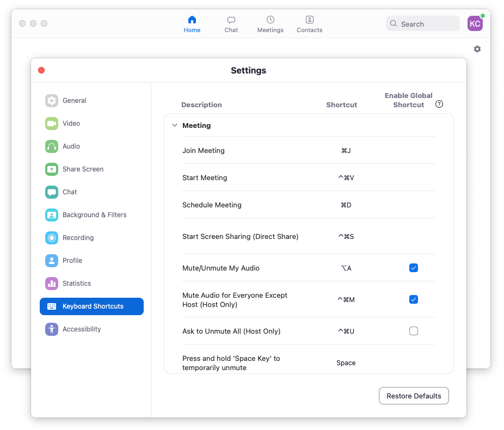
Task: Uncheck global shortcut for Mute Audio for Everyone
Action: click(414, 299)
